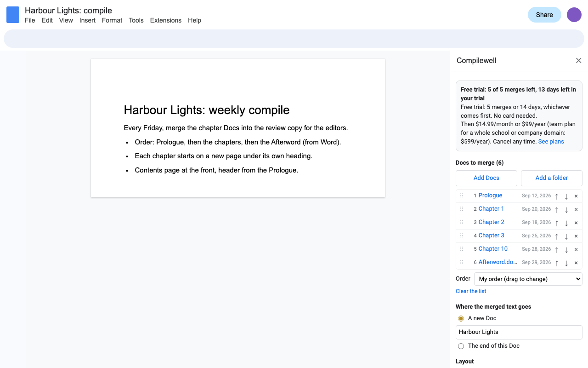Image resolution: width=588 pixels, height=368 pixels.
Task: Select the 'A new Doc' radio option
Action: (x=461, y=318)
